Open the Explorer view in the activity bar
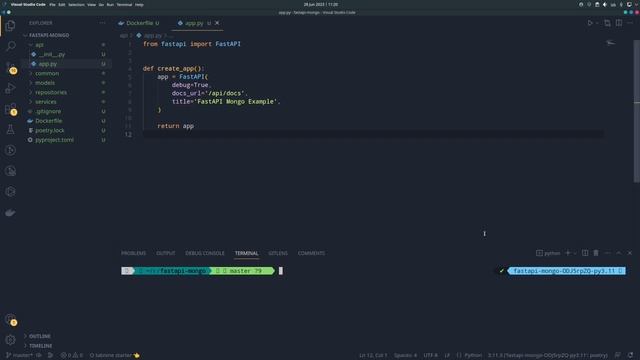Screen dimensions: 640x360 [11, 25]
